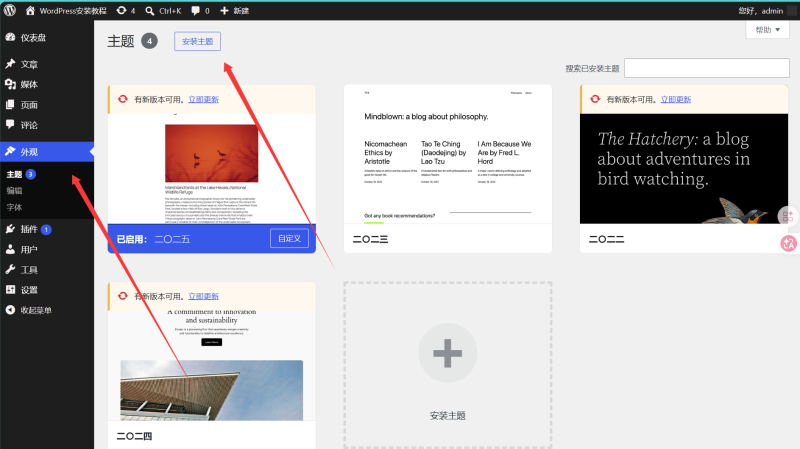The height and width of the screenshot is (449, 800).
Task: Click the Twenty Twenty-Three theme name
Action: pos(370,239)
